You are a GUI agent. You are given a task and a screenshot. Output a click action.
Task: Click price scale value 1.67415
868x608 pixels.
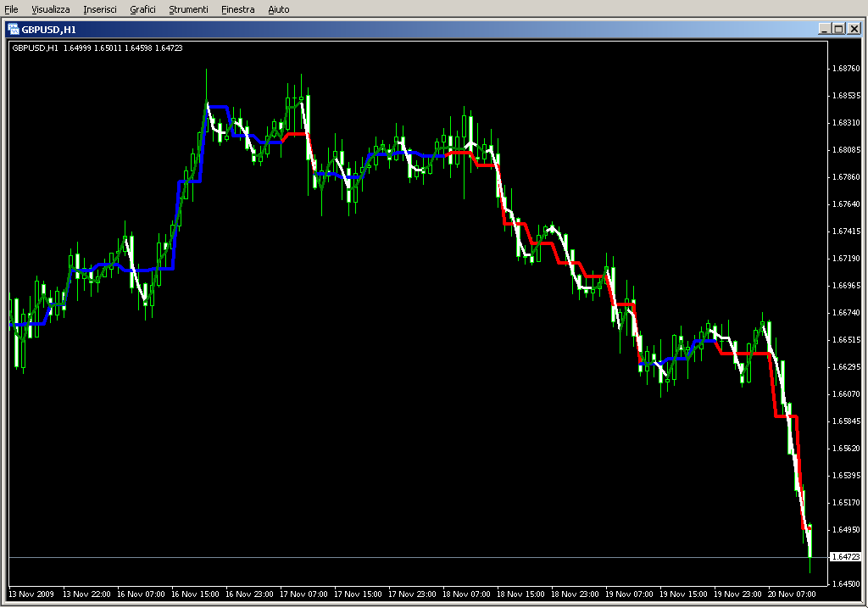847,231
